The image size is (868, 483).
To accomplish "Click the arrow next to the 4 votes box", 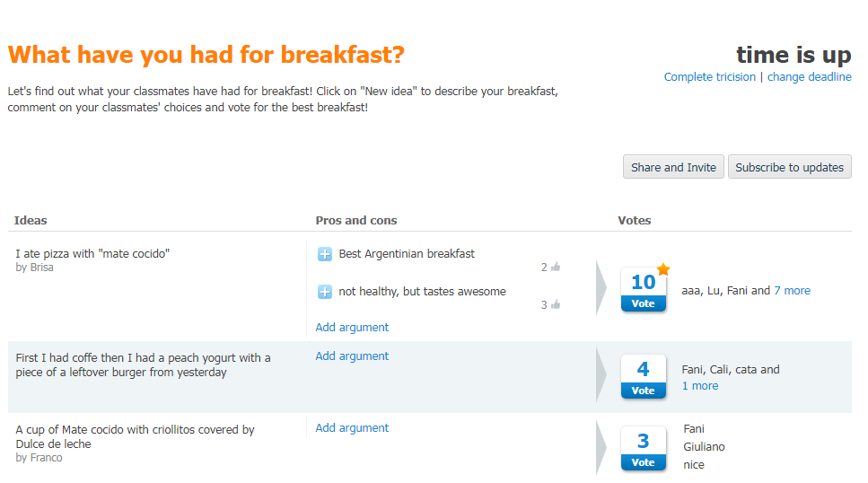I will click(601, 375).
